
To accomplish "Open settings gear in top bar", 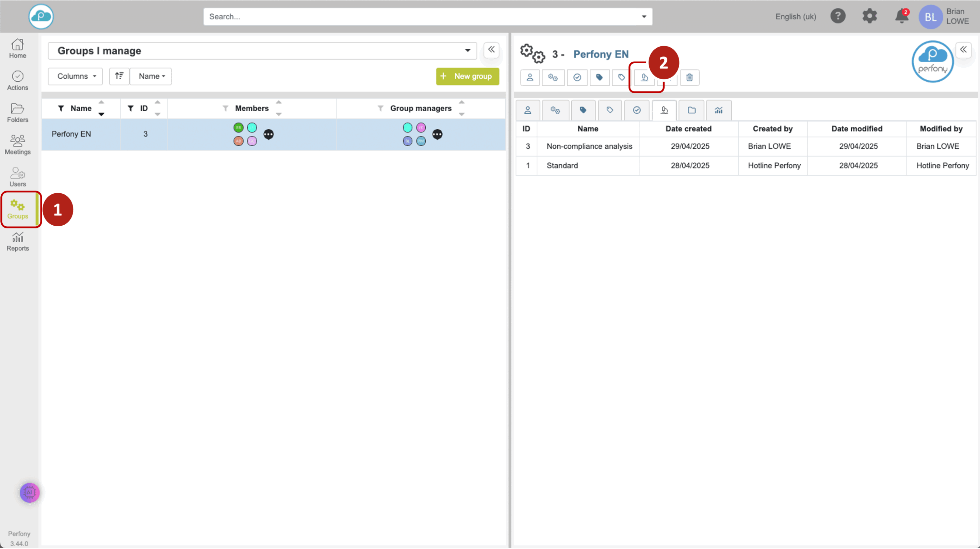I will click(x=869, y=16).
